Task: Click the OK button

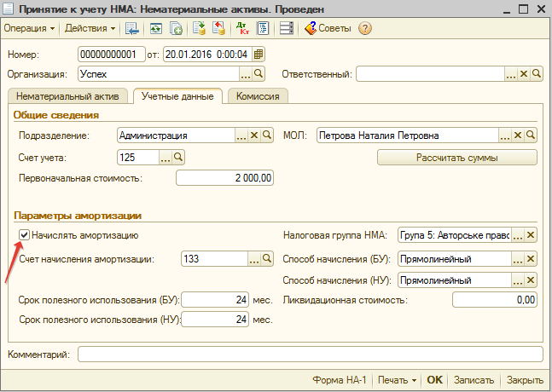Action: (x=435, y=380)
